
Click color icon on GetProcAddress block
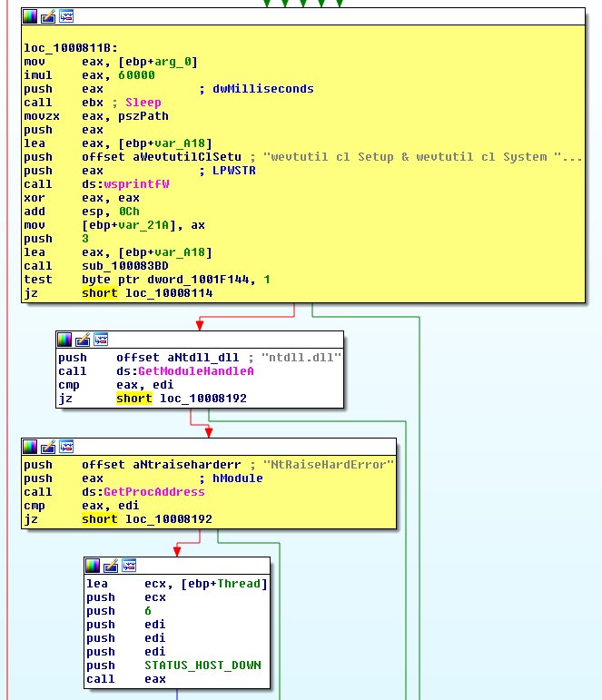pos(30,447)
